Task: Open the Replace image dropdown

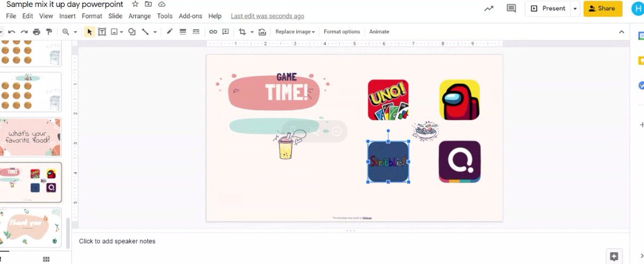Action: coord(295,32)
